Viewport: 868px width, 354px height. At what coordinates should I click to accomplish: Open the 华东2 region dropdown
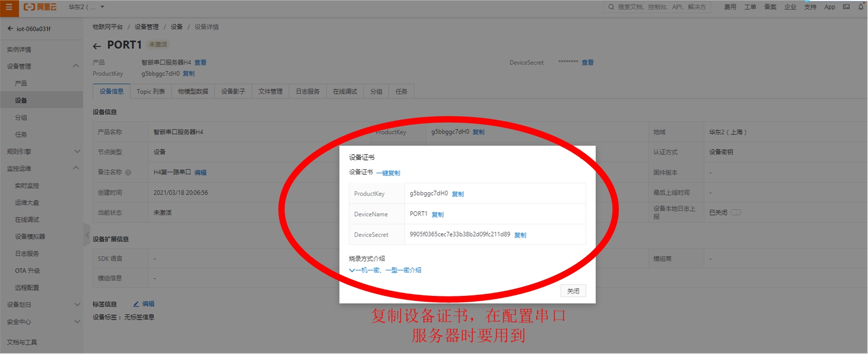(87, 7)
